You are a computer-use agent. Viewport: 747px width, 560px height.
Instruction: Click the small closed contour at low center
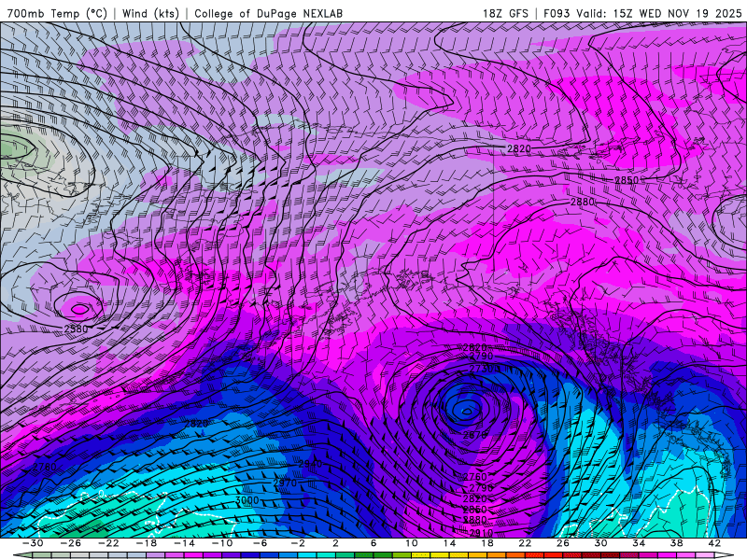pos(467,412)
